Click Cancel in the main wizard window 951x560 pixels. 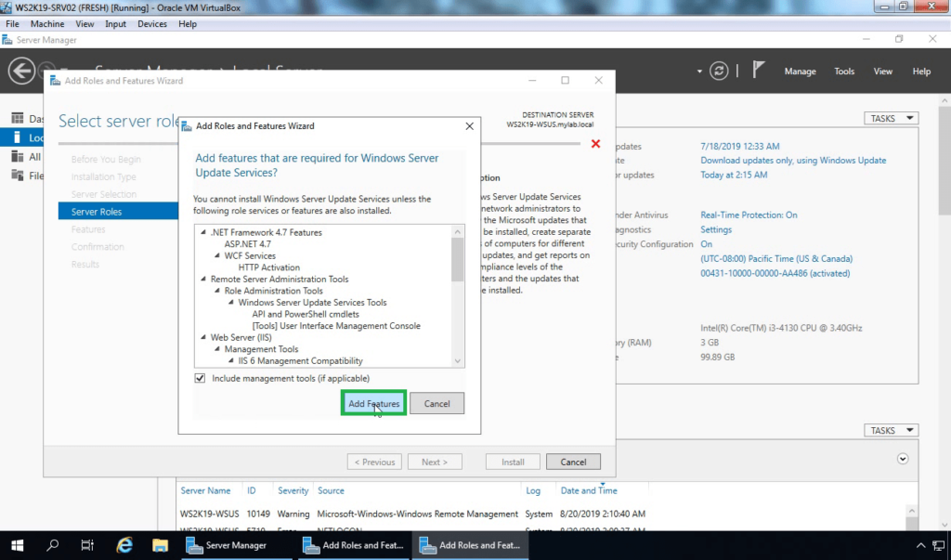(x=573, y=462)
